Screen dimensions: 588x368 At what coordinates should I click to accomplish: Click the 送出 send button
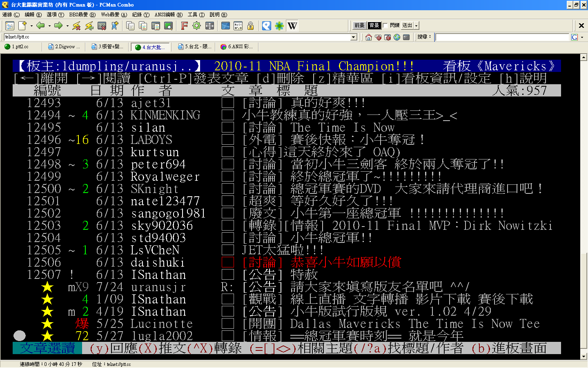pos(408,25)
